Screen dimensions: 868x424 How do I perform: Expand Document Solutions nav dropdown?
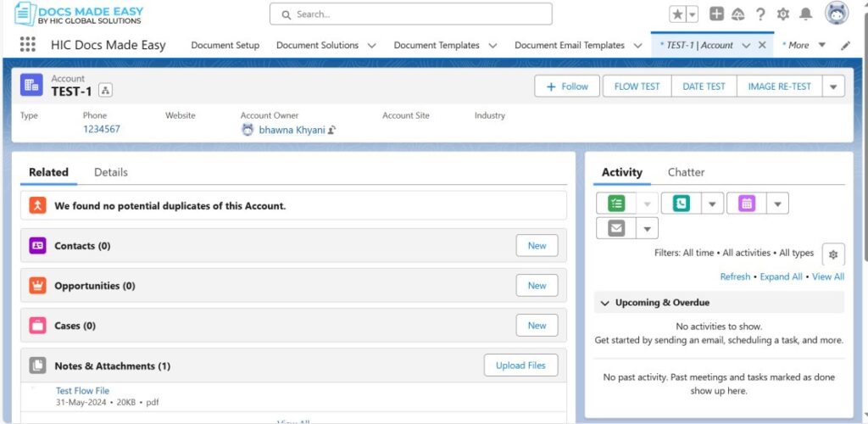(371, 46)
